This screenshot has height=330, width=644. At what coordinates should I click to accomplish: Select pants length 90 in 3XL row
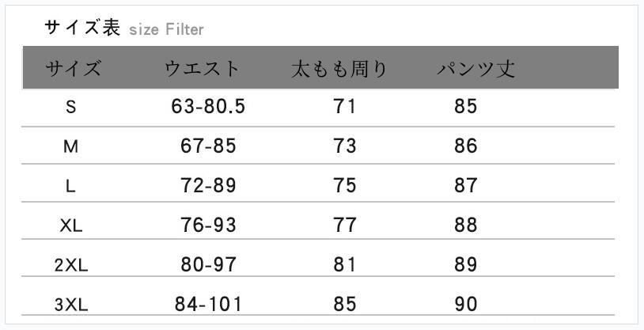coord(466,303)
